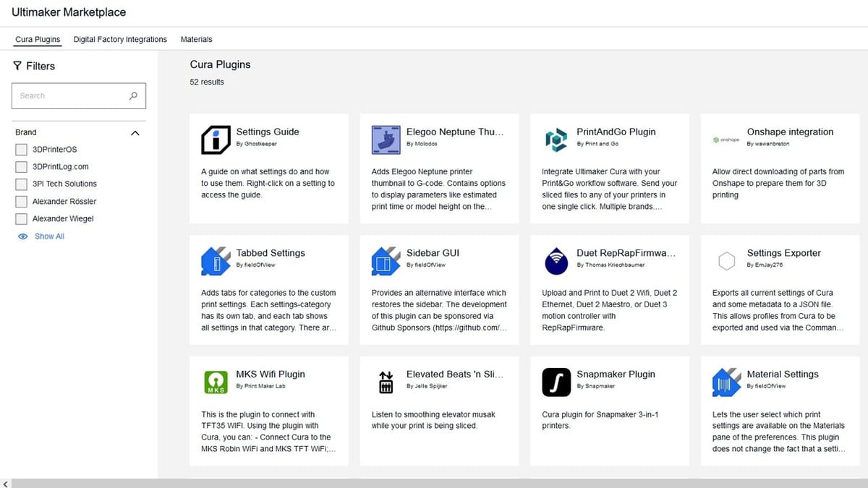868x488 pixels.
Task: Open the Snapmaker Plugin title link
Action: [x=616, y=374]
